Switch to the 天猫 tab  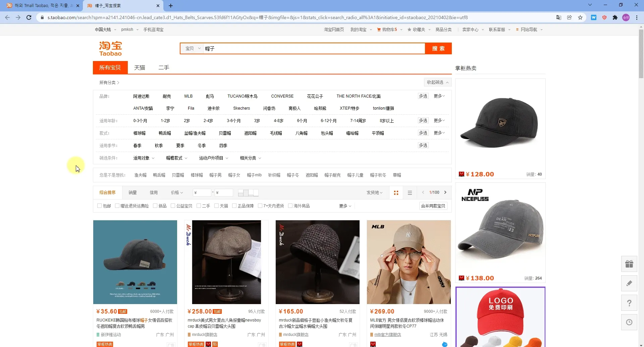140,67
